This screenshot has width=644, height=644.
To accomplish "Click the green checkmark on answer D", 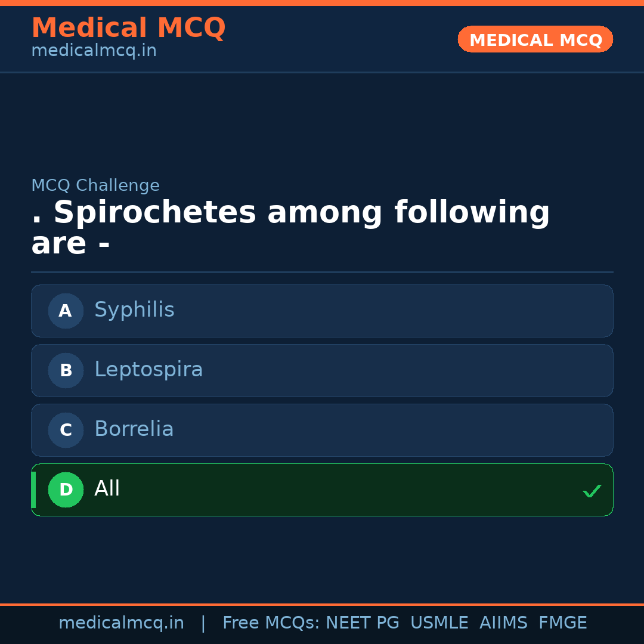I will [592, 490].
